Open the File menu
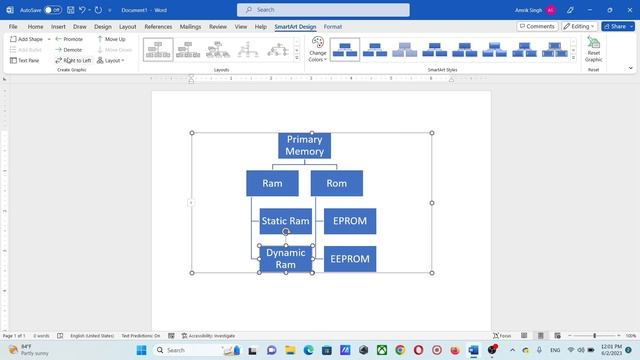The image size is (640, 360). click(x=13, y=27)
